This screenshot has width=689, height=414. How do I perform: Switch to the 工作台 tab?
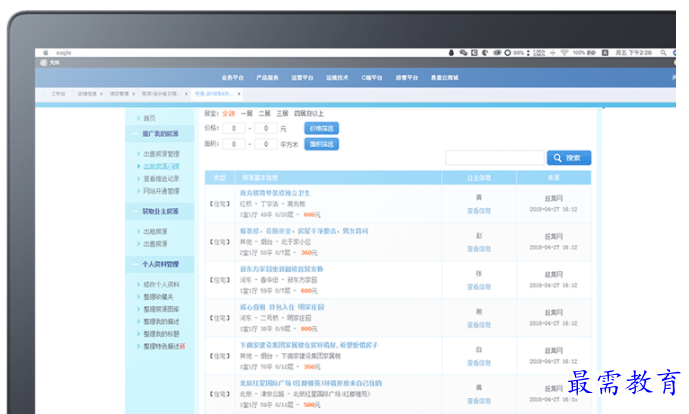point(58,94)
